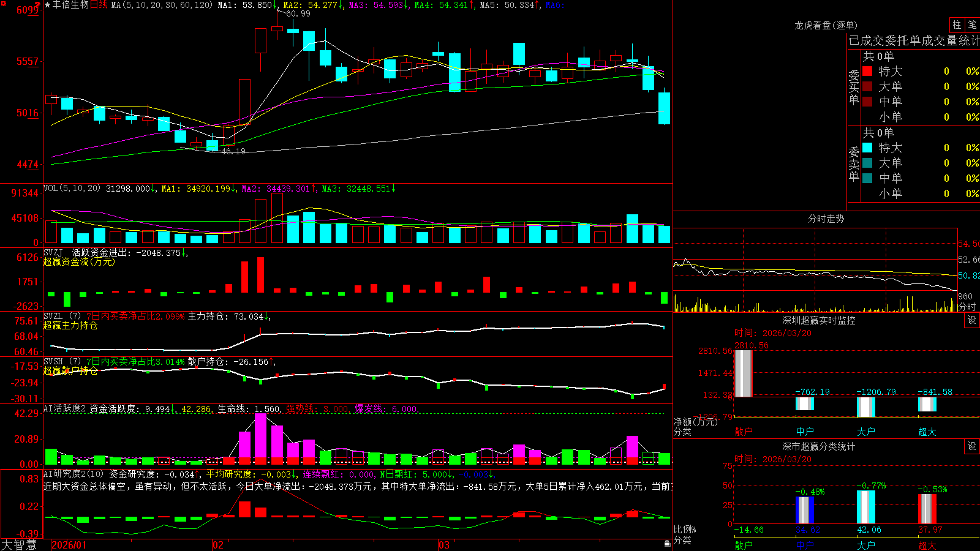Click the 6099 price axis label
The image size is (980, 551).
coord(27,10)
